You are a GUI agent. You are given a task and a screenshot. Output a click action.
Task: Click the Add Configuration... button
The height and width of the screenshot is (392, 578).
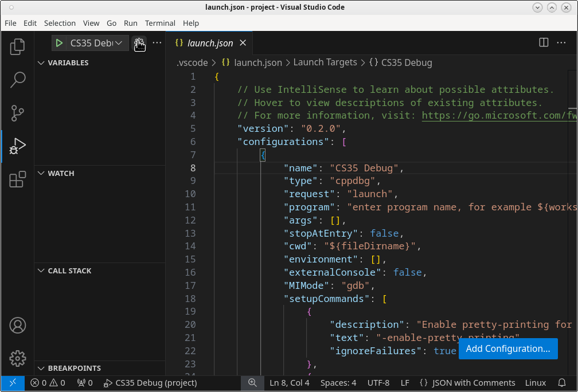(508, 348)
